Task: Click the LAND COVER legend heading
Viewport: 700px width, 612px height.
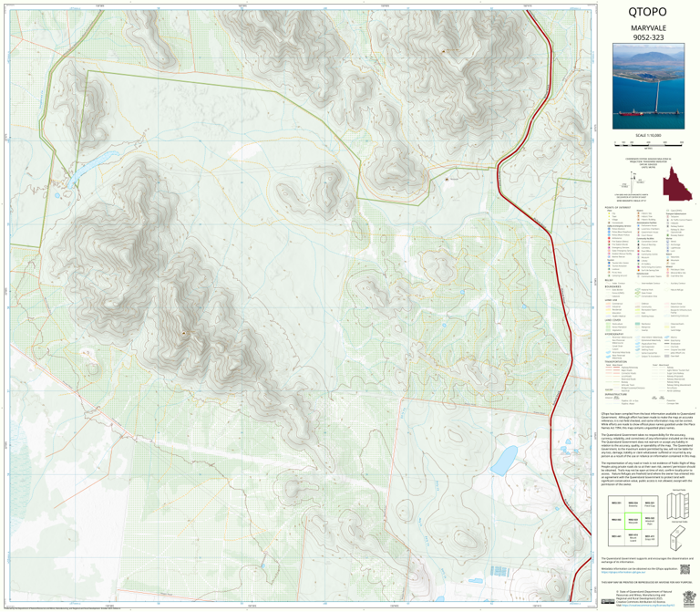Action: click(x=612, y=320)
